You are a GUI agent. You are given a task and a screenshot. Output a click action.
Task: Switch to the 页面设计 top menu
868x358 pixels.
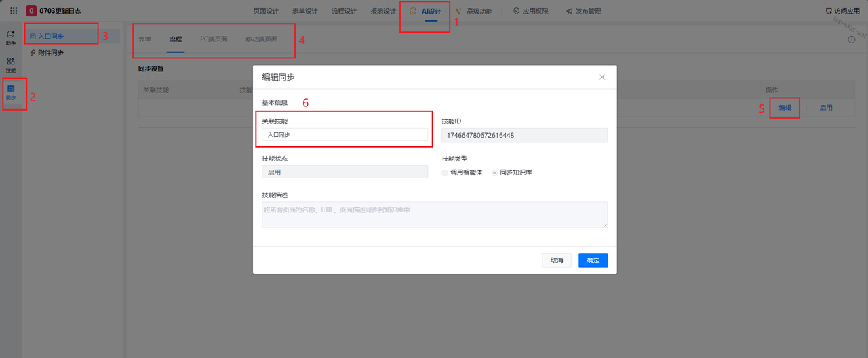[266, 11]
